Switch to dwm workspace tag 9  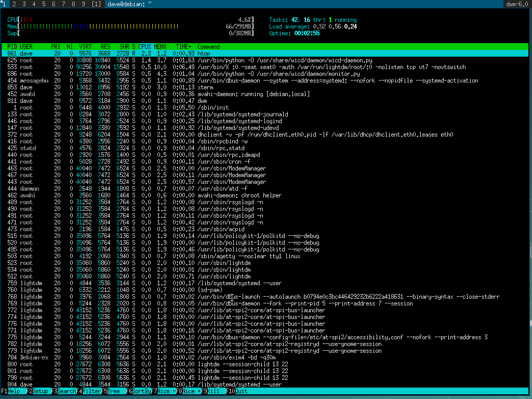[83, 4]
